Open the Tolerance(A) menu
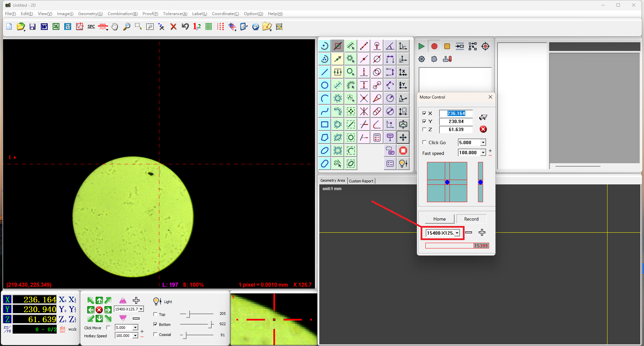The width and height of the screenshot is (644, 346). point(175,14)
